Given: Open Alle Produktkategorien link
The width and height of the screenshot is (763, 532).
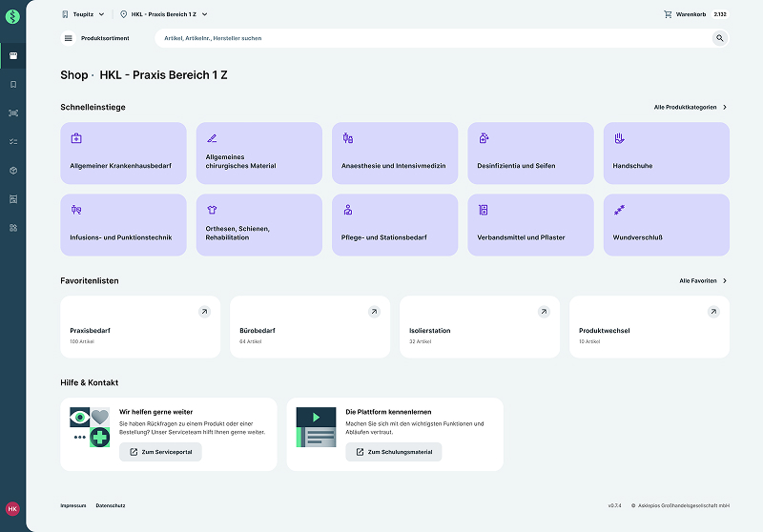Looking at the screenshot, I should 691,107.
